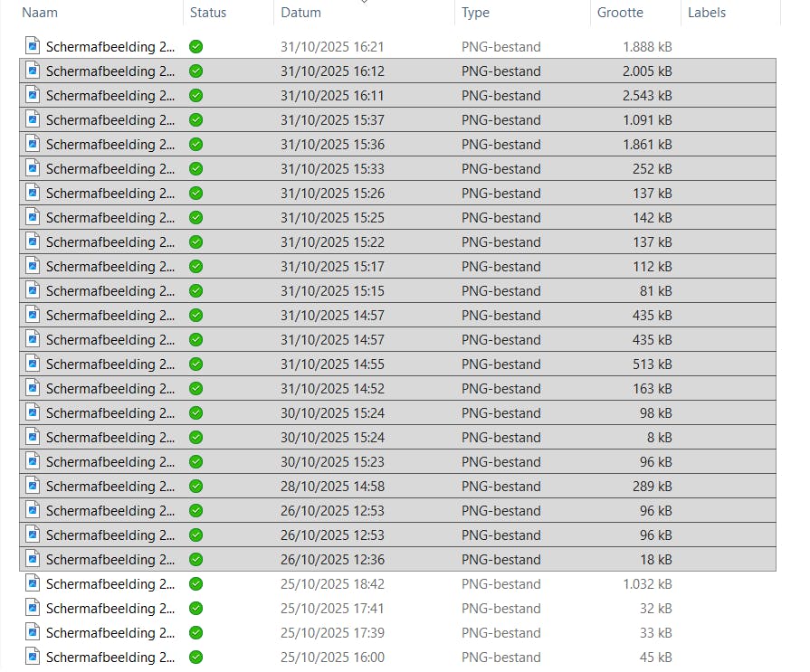
Task: Click date cell '31/10/2025 15:33'
Action: tap(332, 169)
